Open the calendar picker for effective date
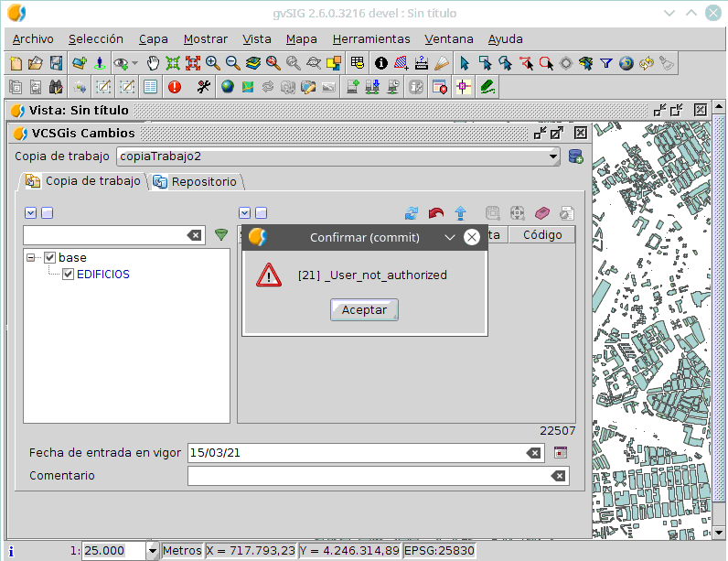728x561 pixels. point(561,452)
